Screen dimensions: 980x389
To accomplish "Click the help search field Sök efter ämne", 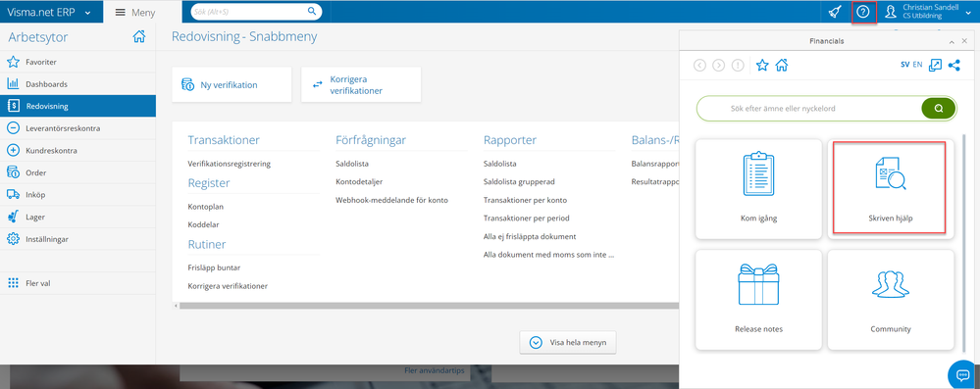I will pos(810,108).
